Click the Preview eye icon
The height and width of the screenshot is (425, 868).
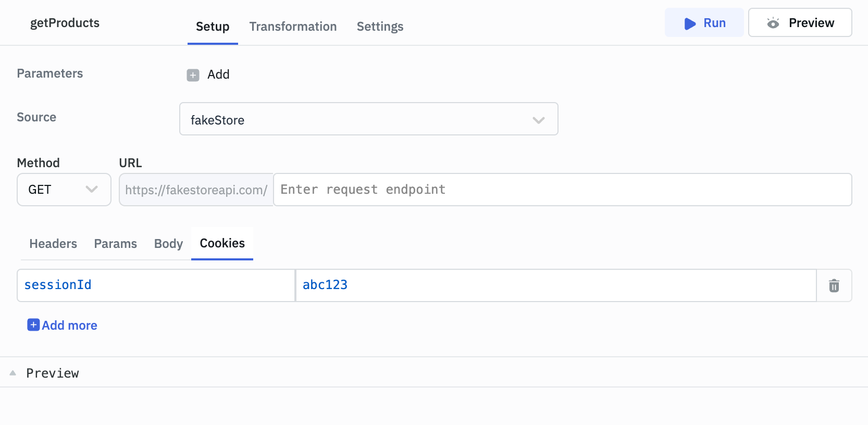tap(773, 23)
